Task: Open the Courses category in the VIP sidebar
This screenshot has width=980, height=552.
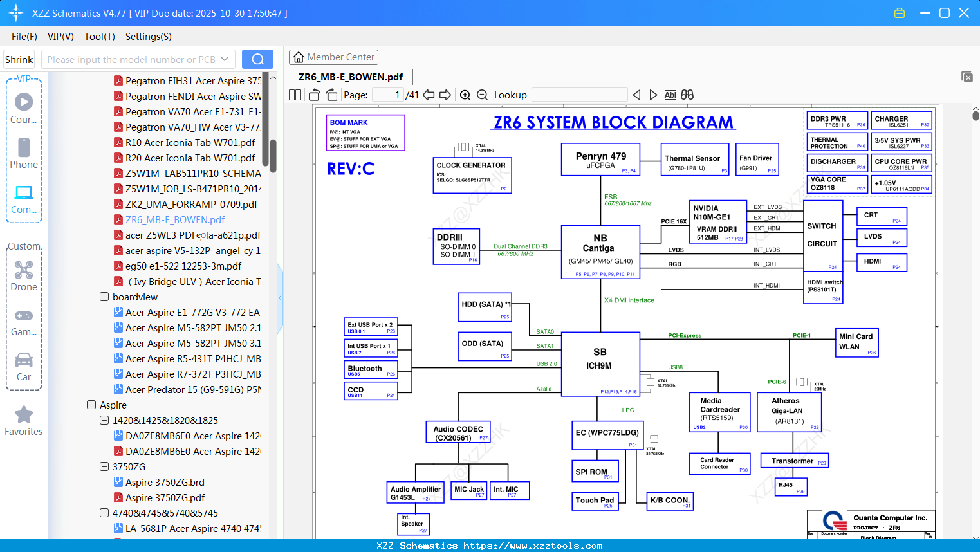Action: (24, 108)
